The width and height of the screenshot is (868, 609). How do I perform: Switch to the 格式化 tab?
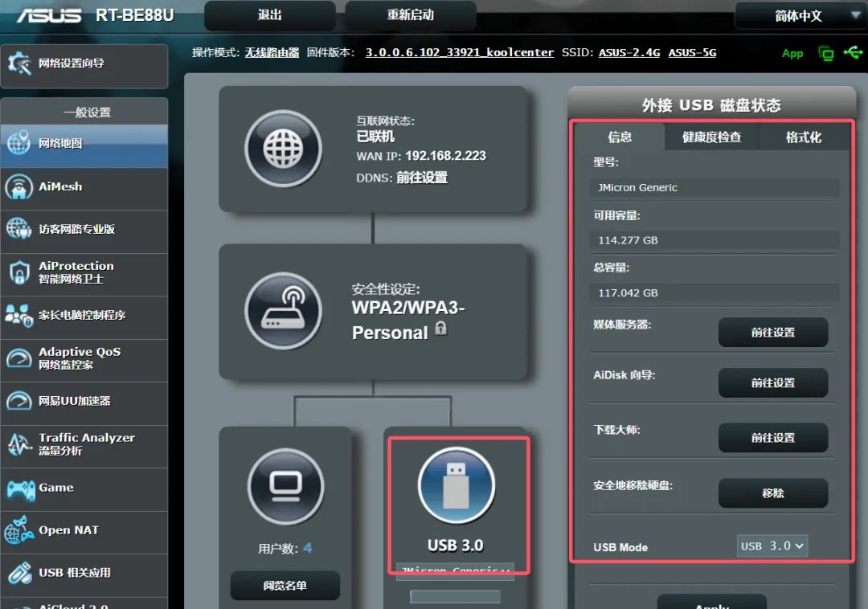tap(803, 137)
